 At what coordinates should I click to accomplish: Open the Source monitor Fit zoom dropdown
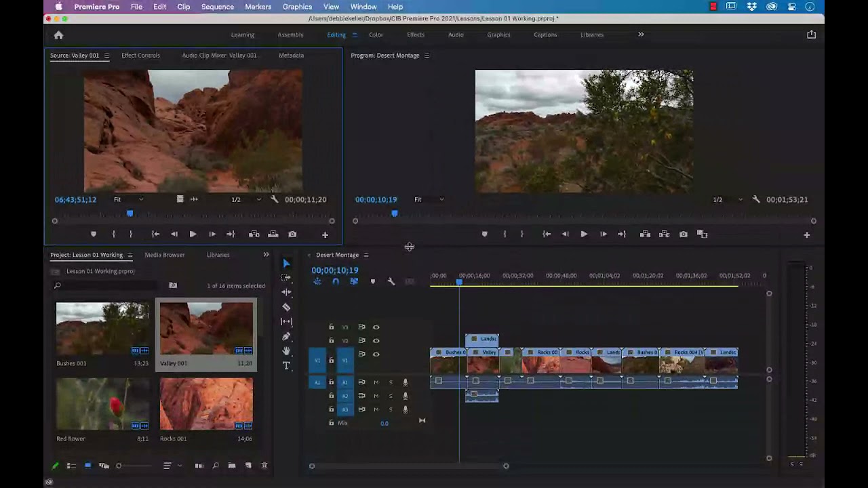128,200
